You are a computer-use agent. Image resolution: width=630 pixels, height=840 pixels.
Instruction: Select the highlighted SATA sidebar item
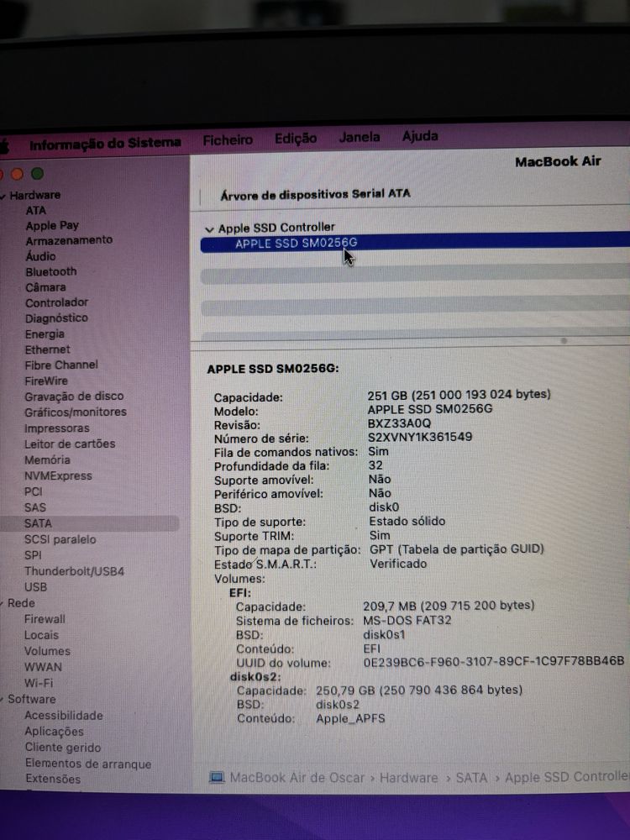pos(89,523)
